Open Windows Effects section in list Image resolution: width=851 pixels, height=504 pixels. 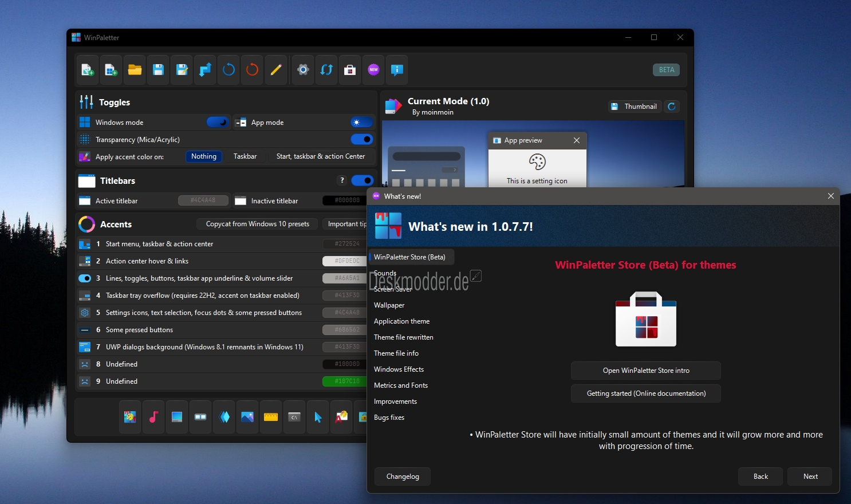pos(399,369)
